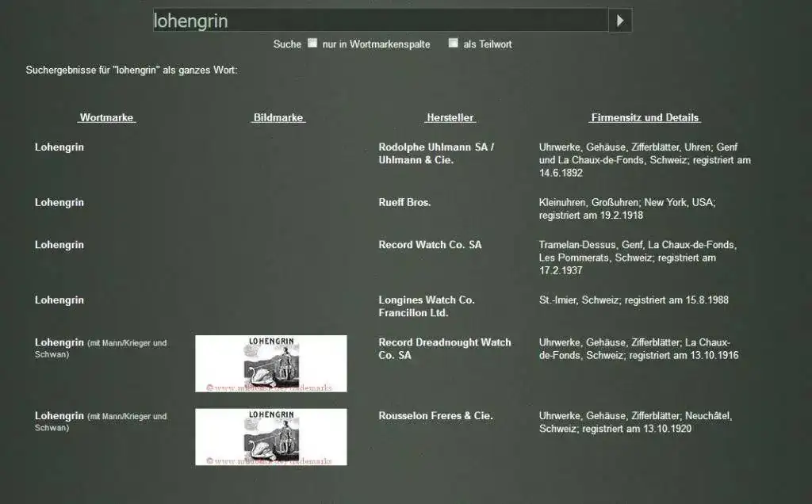Click details text registered 17.2.1937
This screenshot has height=504, width=812.
(x=638, y=258)
